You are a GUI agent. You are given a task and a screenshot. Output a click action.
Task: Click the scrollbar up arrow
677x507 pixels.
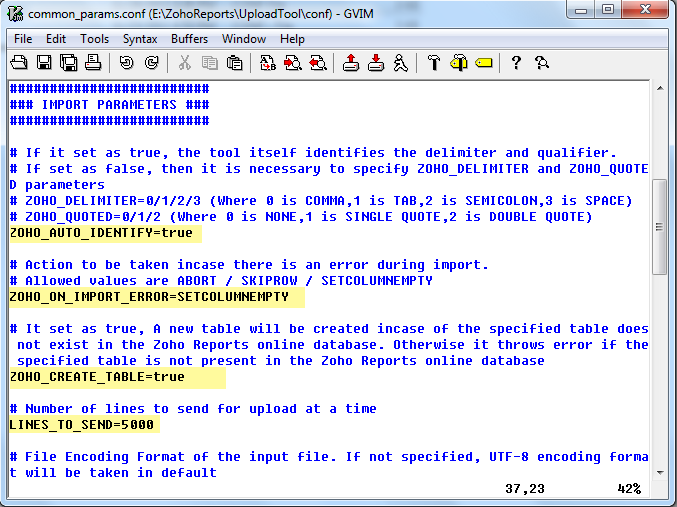point(660,89)
